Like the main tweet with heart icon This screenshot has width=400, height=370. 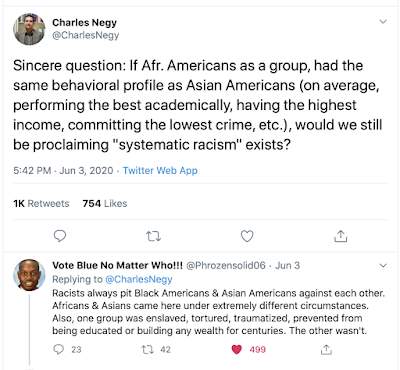coord(247,236)
